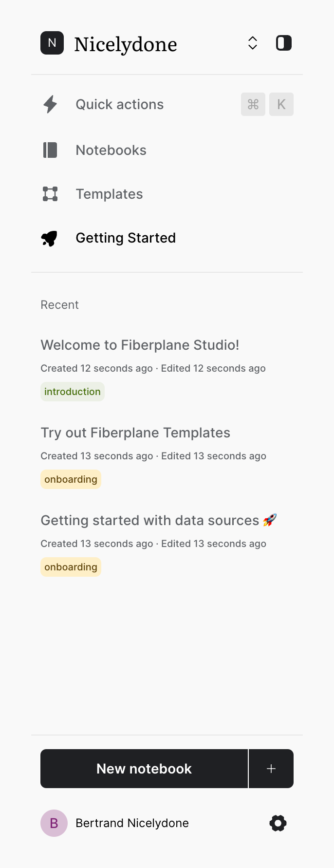Click the green "introduction" tag
334x868 pixels.
pos(72,391)
